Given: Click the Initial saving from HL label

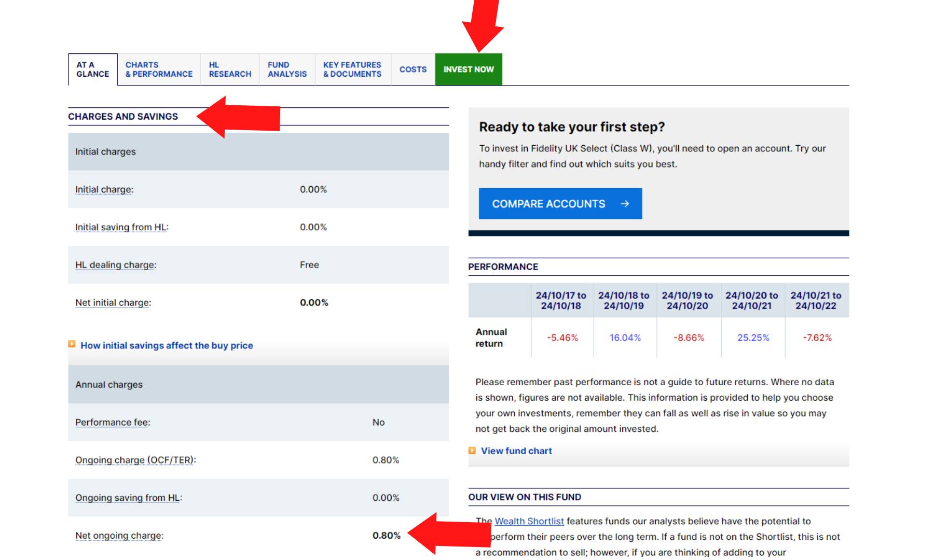Looking at the screenshot, I should (x=121, y=228).
